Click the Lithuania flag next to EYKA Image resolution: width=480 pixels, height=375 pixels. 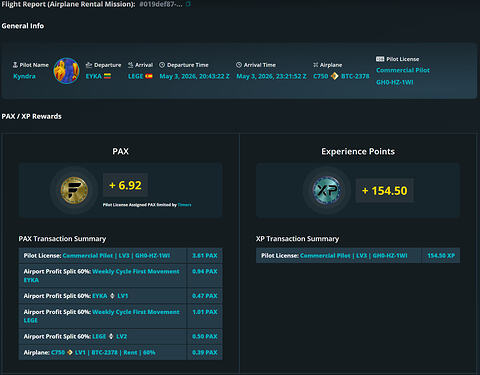(107, 76)
